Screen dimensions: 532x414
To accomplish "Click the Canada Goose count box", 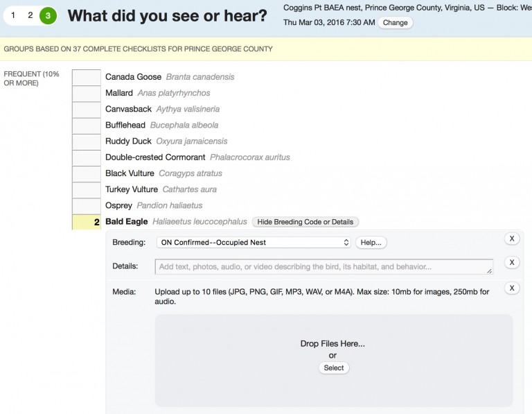I will click(87, 77).
